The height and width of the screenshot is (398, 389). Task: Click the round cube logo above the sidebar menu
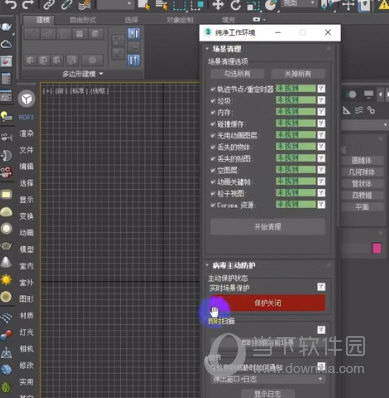(x=26, y=98)
